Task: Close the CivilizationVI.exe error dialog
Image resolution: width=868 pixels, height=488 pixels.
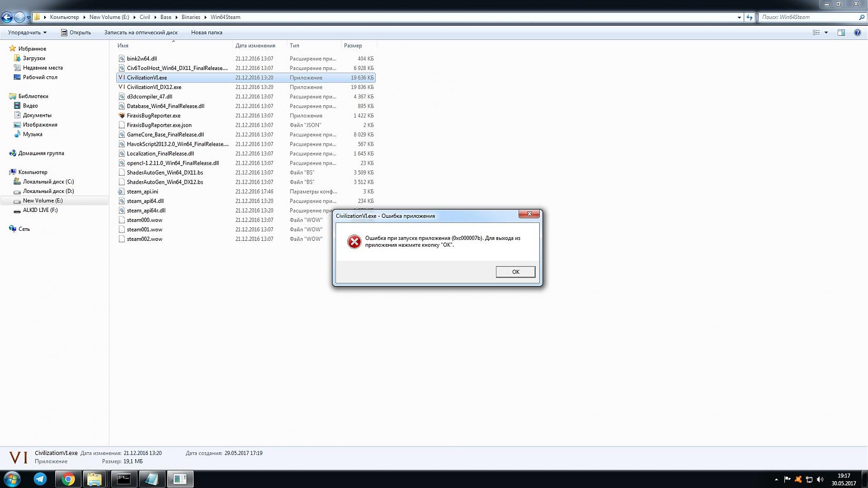Action: point(529,214)
